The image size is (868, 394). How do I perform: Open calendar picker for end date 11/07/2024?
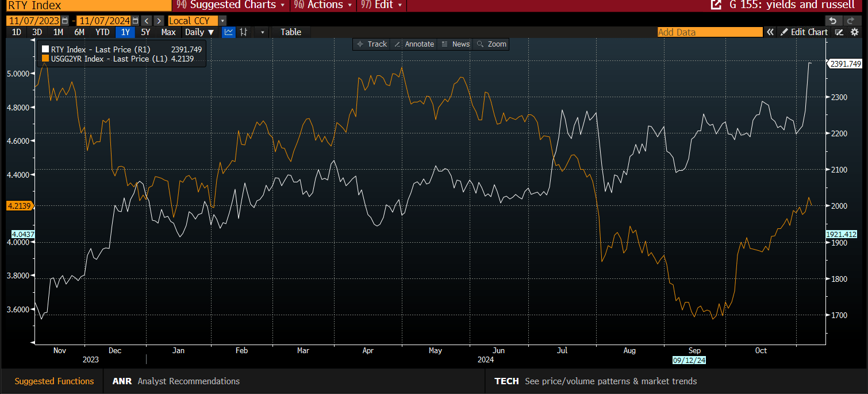pos(135,21)
